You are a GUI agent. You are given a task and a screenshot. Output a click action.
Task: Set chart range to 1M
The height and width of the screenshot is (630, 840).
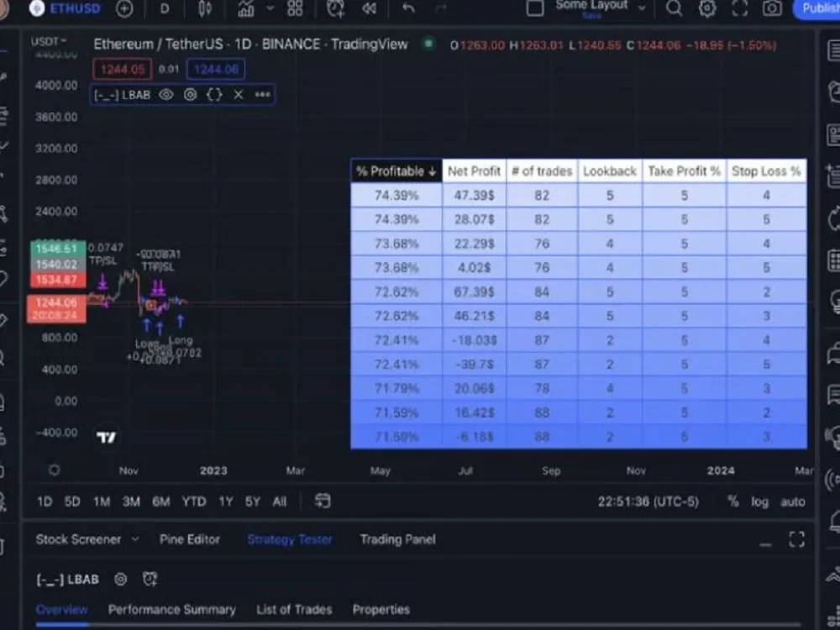[x=102, y=502]
